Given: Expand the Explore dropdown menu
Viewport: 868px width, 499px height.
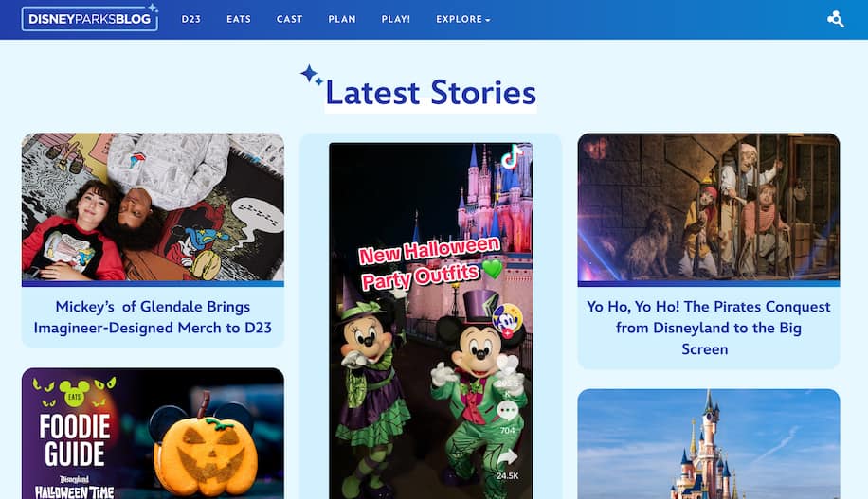Looking at the screenshot, I should pyautogui.click(x=462, y=19).
